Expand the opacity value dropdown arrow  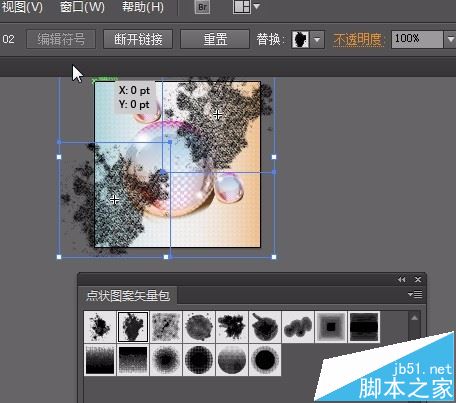point(450,40)
